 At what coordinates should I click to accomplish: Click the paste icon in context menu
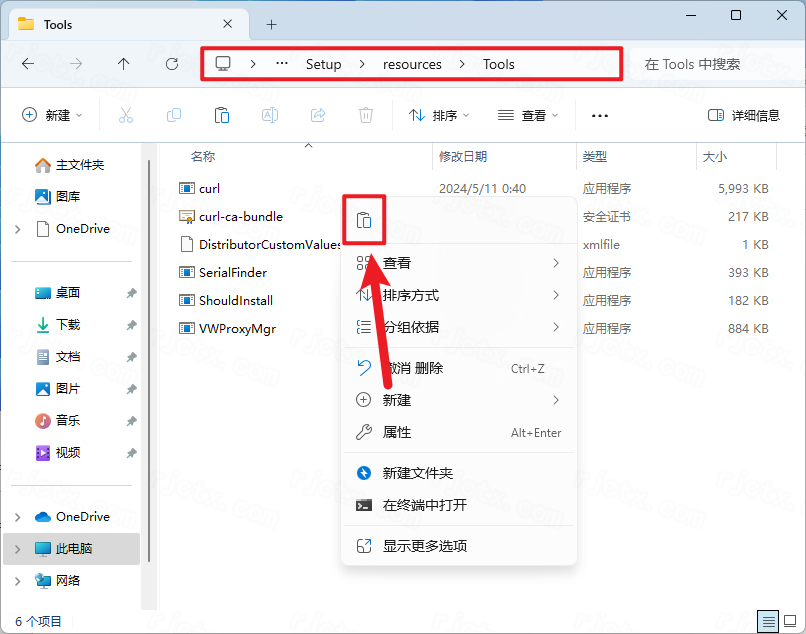tap(365, 220)
